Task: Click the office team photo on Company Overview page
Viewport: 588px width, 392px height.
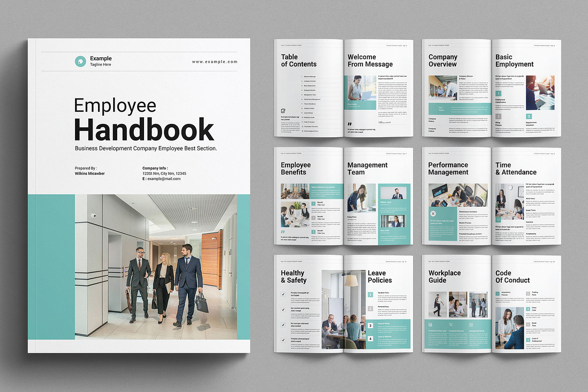Action: pos(443,88)
